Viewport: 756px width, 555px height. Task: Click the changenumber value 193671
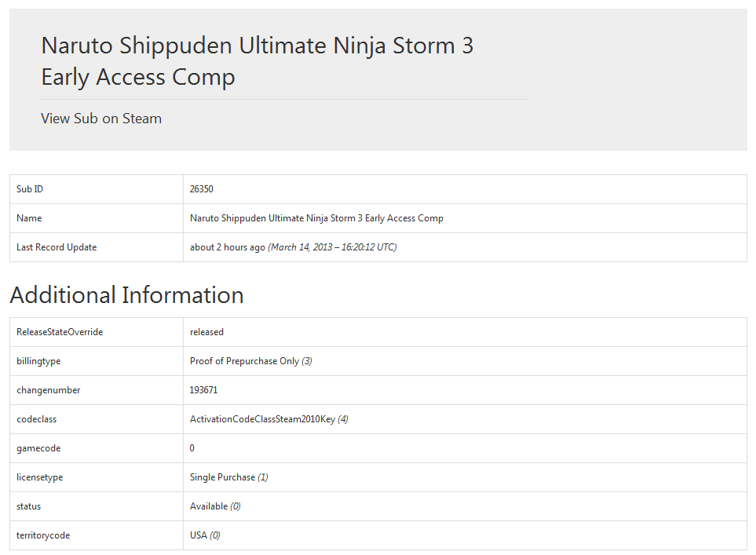pyautogui.click(x=204, y=390)
